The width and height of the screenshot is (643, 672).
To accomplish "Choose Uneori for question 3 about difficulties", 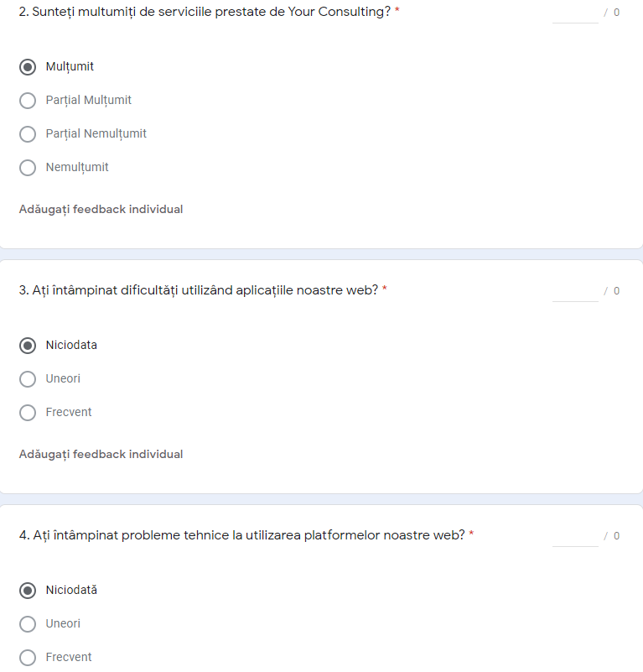I will point(28,379).
